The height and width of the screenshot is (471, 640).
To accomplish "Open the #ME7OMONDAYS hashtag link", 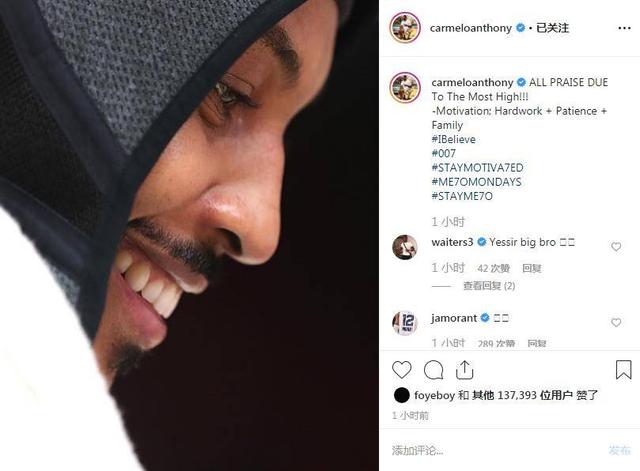I will tap(476, 182).
